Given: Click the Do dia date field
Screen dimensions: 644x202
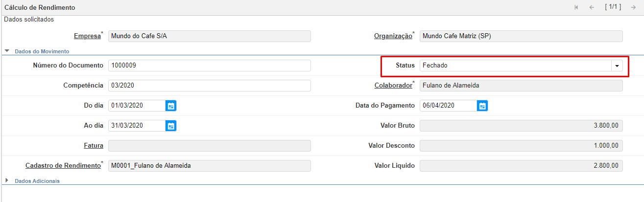Looking at the screenshot, I should pyautogui.click(x=136, y=106).
